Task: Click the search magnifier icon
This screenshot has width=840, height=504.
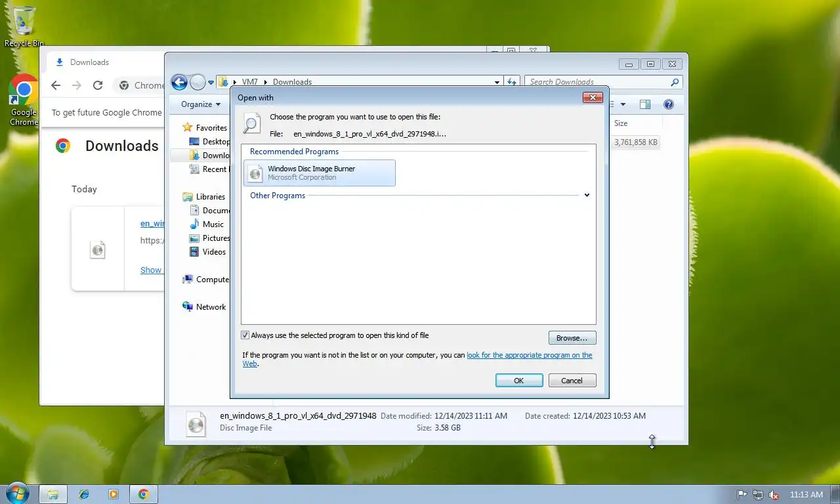Action: pos(675,82)
